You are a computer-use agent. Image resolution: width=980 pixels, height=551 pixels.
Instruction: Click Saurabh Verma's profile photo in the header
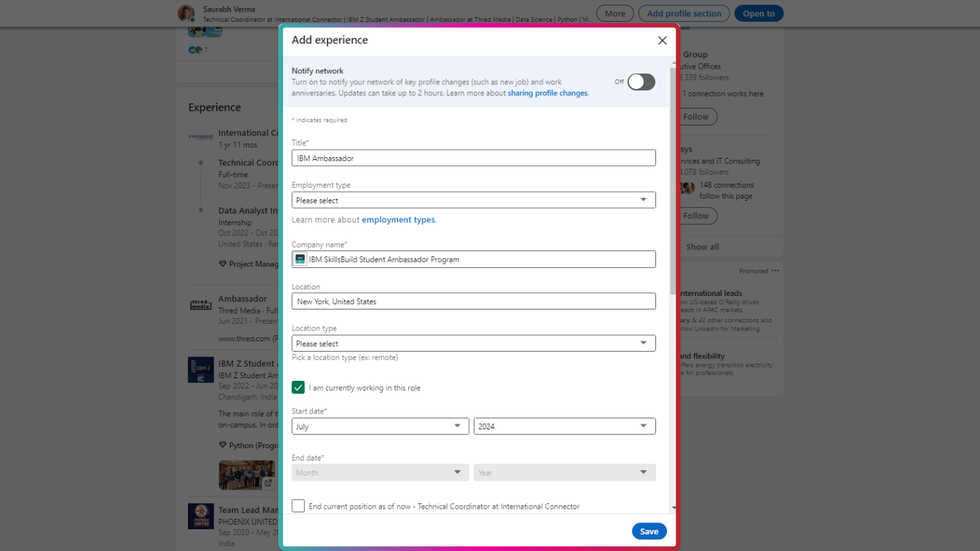(x=186, y=14)
